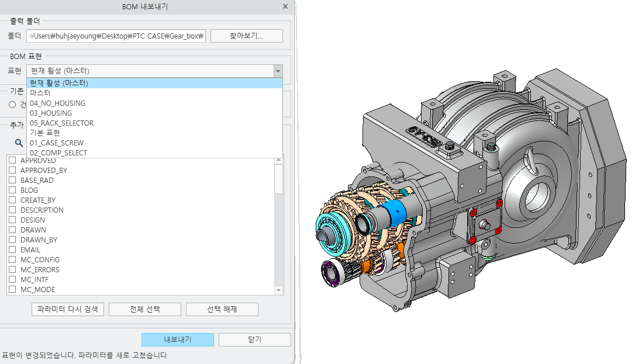Check the MC_MODE parameter
The image size is (642, 364).
coord(12,290)
